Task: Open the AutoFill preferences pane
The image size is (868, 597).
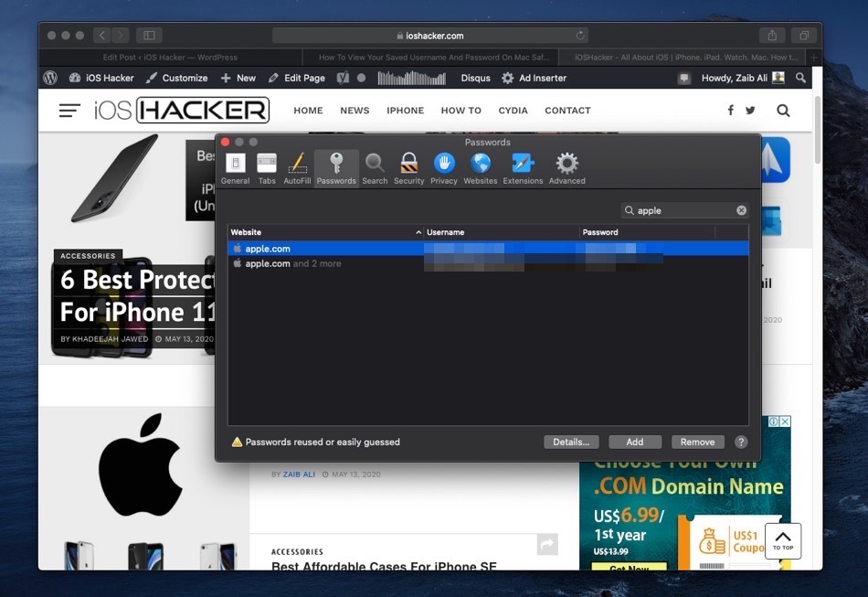Action: point(297,168)
